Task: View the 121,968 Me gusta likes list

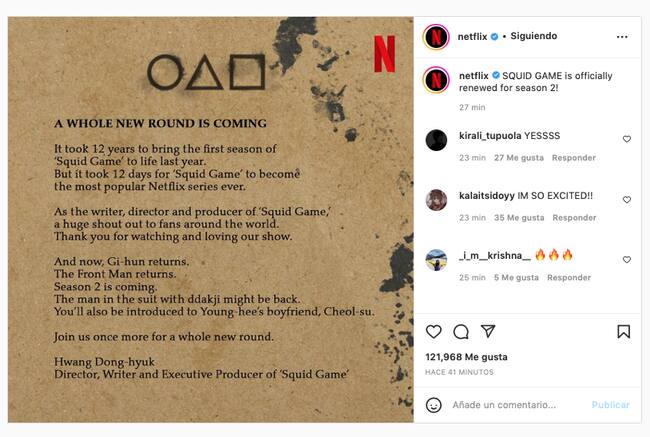Action: pos(466,357)
